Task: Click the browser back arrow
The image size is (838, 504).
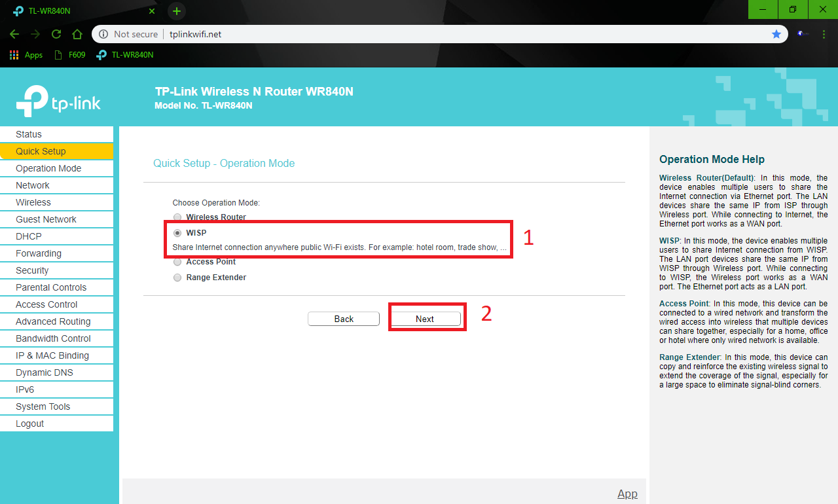Action: (14, 34)
